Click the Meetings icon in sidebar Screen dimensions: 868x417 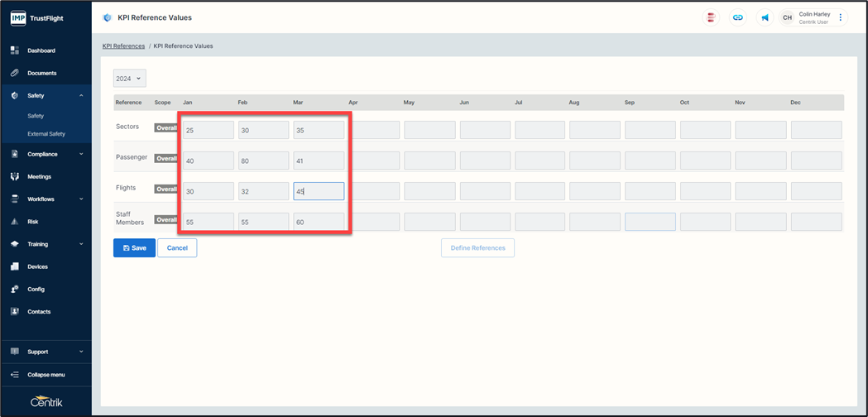coord(15,177)
